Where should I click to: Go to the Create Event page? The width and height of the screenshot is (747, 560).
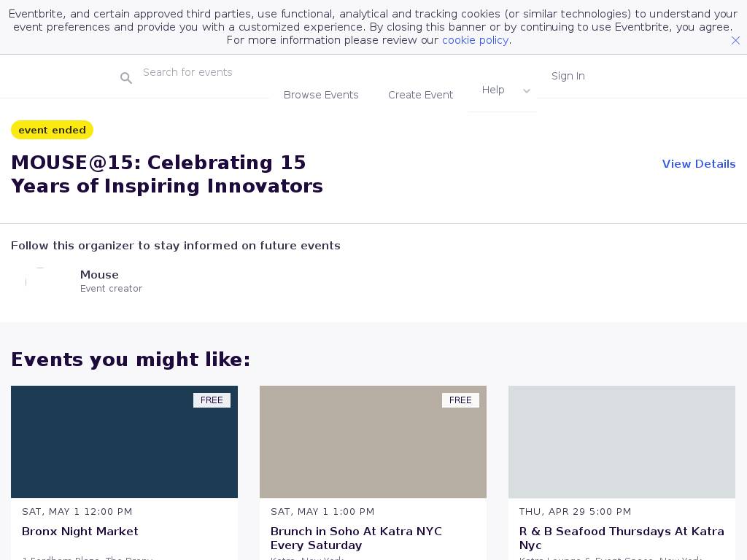point(420,95)
